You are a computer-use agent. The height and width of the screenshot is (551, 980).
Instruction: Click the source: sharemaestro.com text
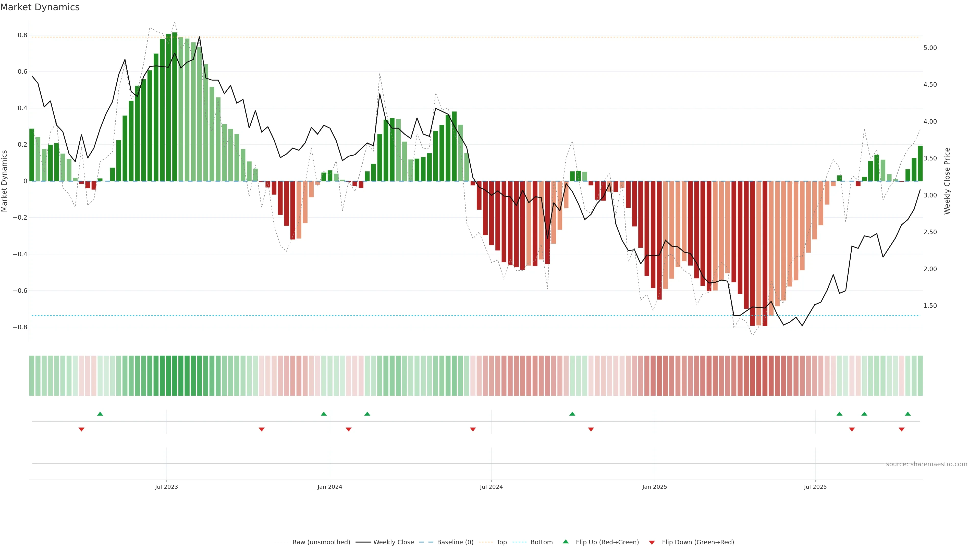point(926,464)
